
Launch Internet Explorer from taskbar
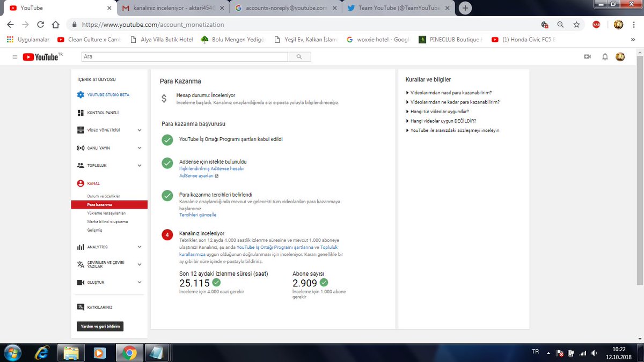click(41, 353)
